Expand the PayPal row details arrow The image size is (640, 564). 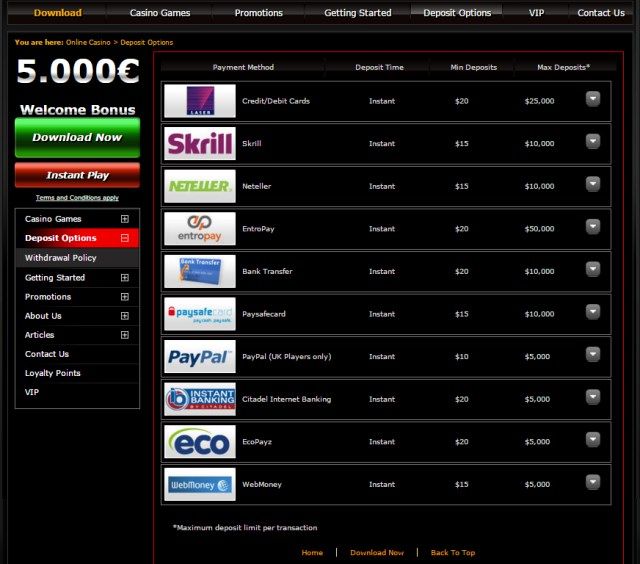pyautogui.click(x=593, y=354)
